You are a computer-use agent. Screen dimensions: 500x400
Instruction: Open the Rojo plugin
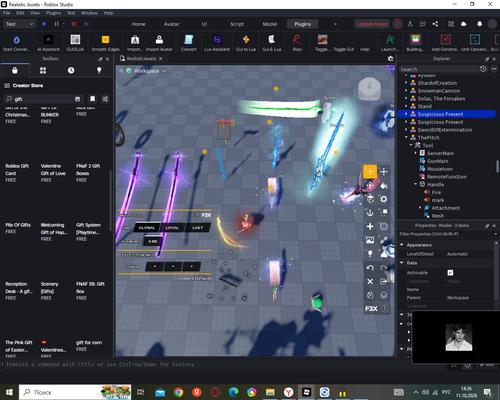point(297,43)
